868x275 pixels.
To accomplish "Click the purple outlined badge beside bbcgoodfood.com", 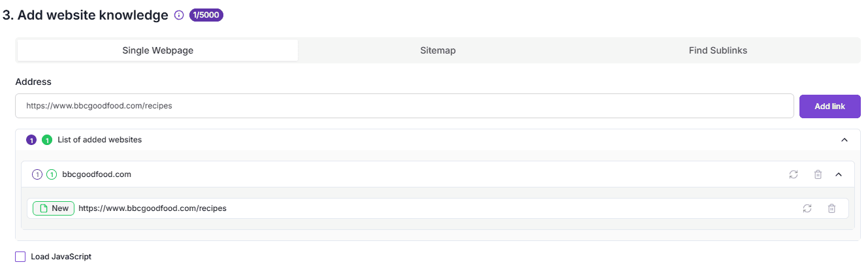I will [x=37, y=174].
